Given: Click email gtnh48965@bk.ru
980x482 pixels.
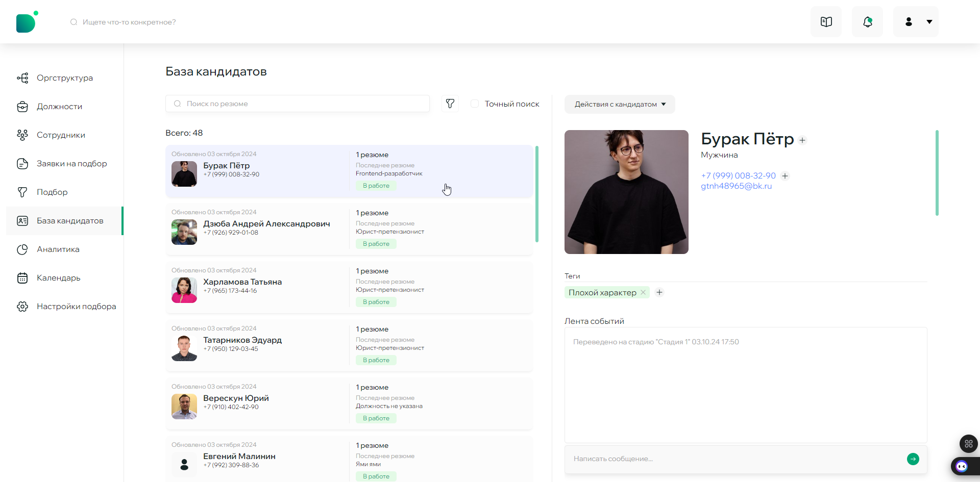Looking at the screenshot, I should coord(736,186).
